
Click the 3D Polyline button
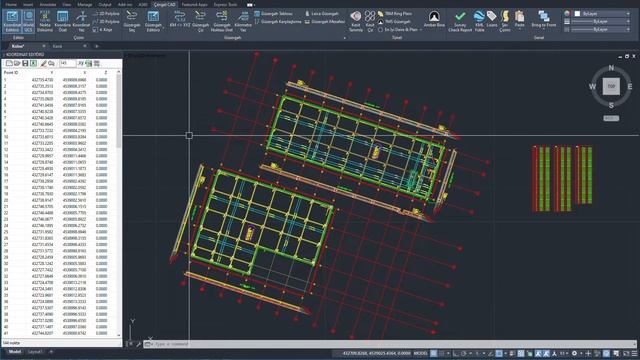tap(106, 22)
